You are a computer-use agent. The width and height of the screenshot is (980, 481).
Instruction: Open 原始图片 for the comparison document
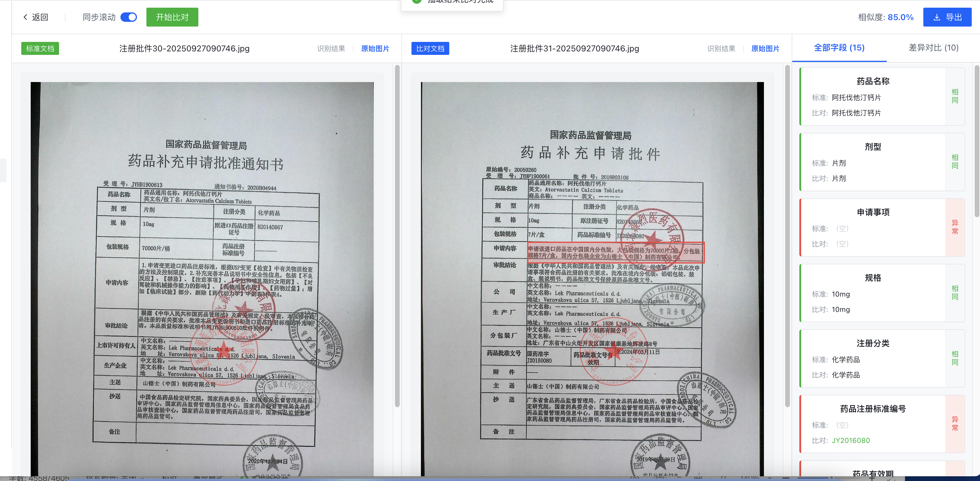pos(765,49)
